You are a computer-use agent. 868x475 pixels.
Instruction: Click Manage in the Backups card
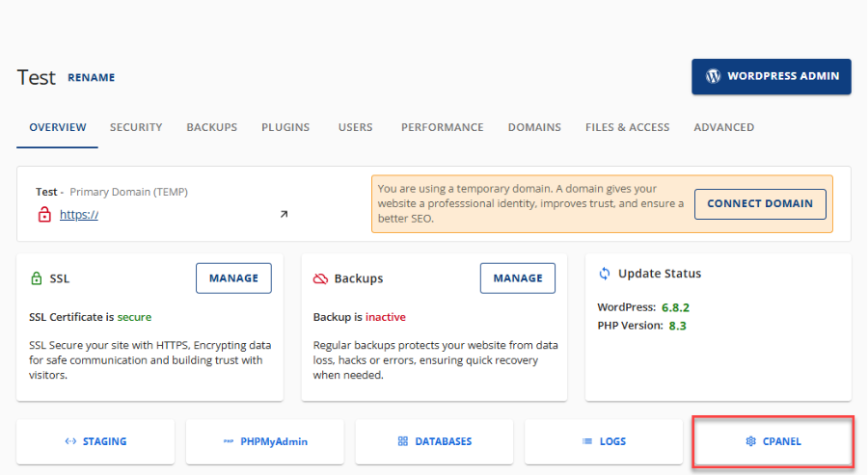pos(518,278)
